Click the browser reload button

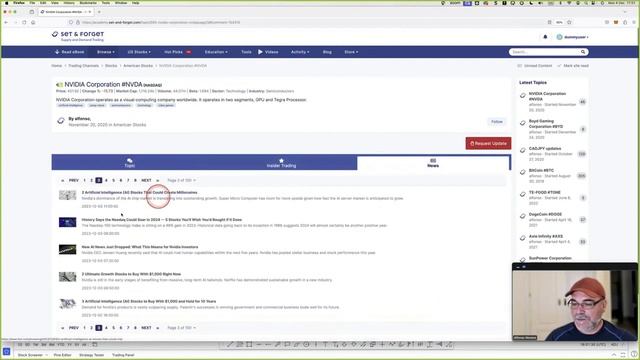(24, 22)
